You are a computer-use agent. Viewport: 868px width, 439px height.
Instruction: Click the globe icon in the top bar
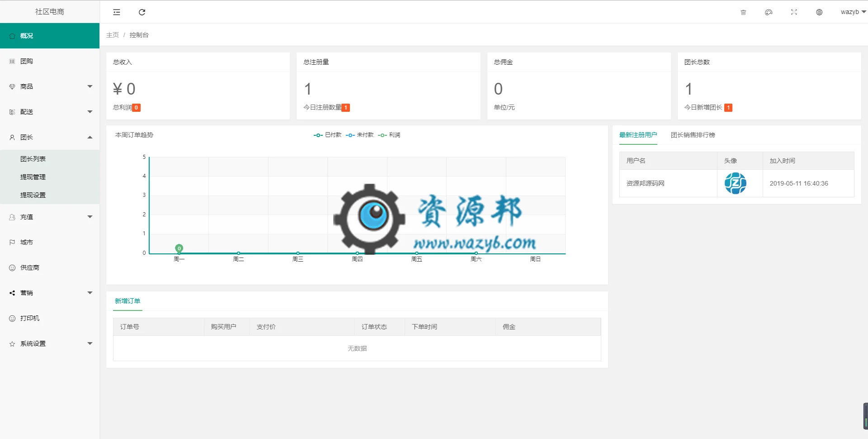pos(819,12)
